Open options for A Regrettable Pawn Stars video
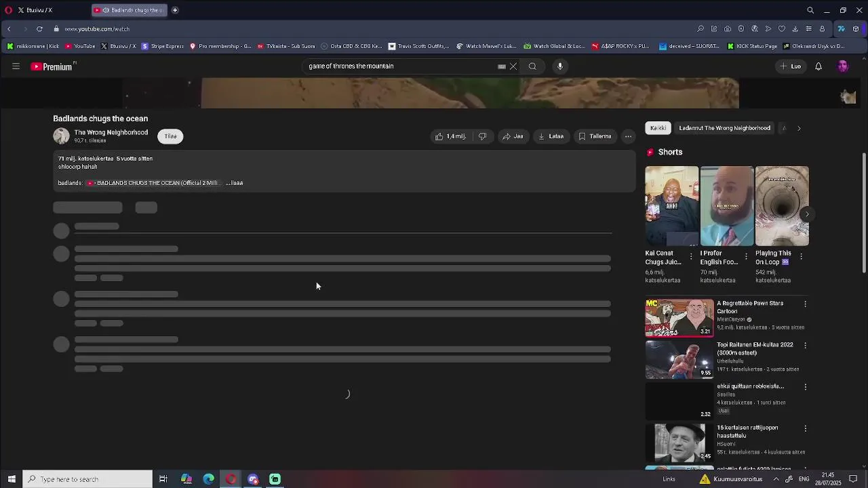The width and height of the screenshot is (868, 488). pos(805,304)
